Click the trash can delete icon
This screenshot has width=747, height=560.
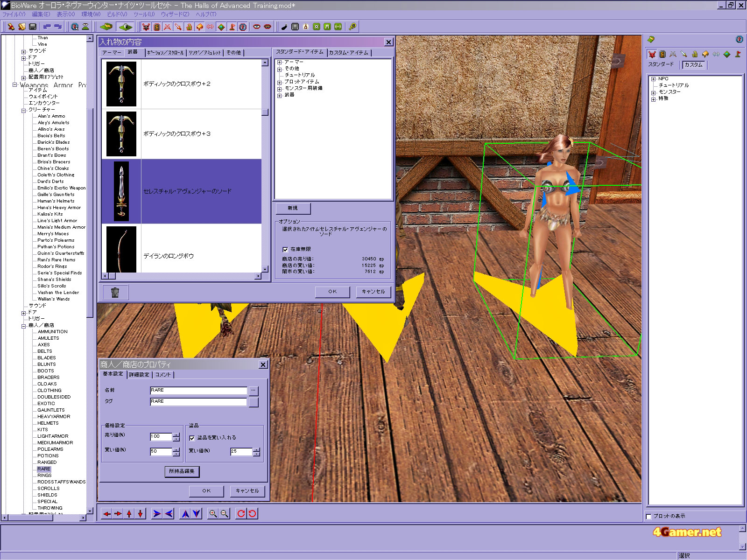(x=115, y=292)
